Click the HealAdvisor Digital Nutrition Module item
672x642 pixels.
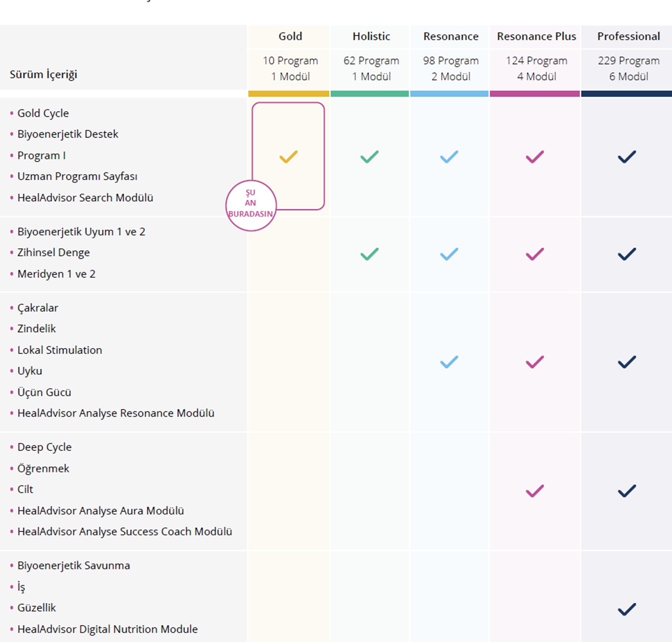point(108,629)
